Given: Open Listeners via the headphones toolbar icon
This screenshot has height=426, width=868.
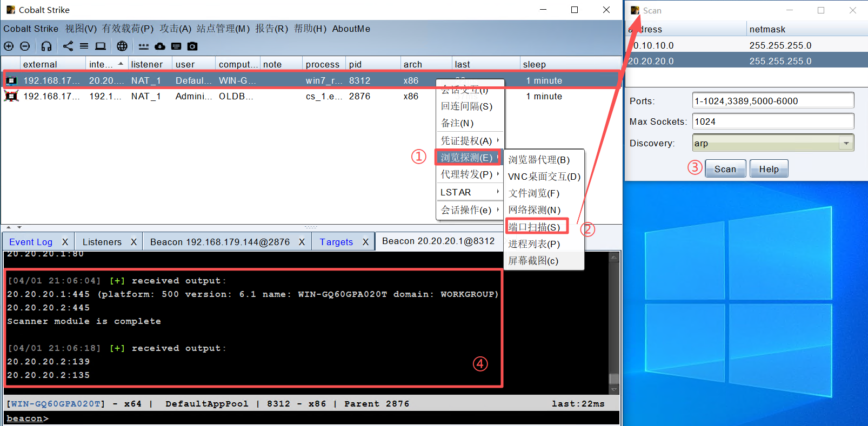Looking at the screenshot, I should [46, 46].
